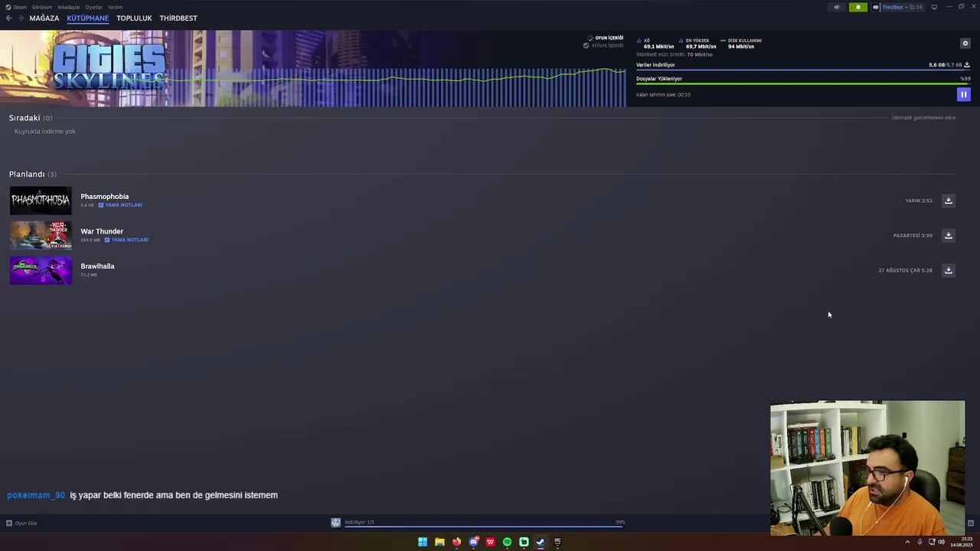This screenshot has width=980, height=551.
Task: Click the YARIN 2:52 scheduled time
Action: [919, 201]
